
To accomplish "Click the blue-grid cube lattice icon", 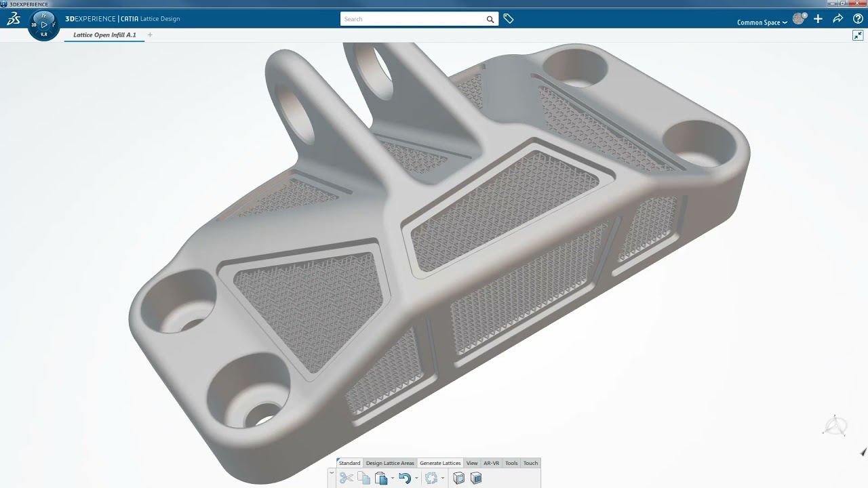I will tap(476, 479).
